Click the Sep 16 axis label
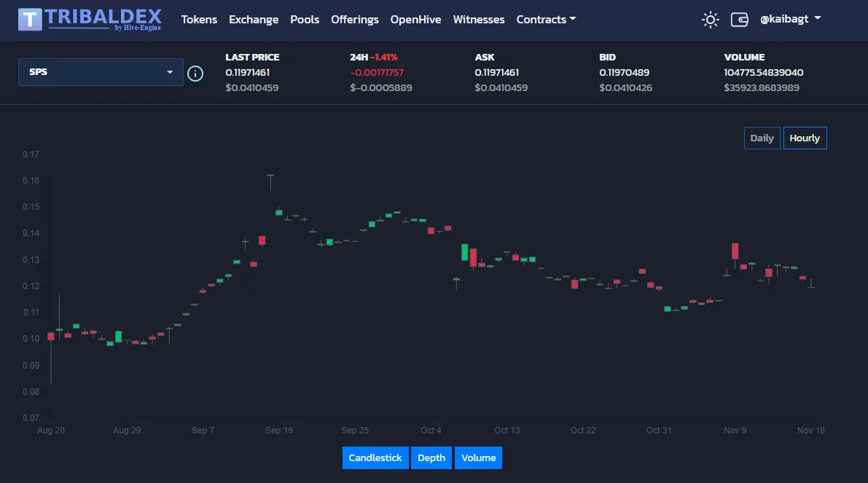The height and width of the screenshot is (483, 868). pos(279,430)
